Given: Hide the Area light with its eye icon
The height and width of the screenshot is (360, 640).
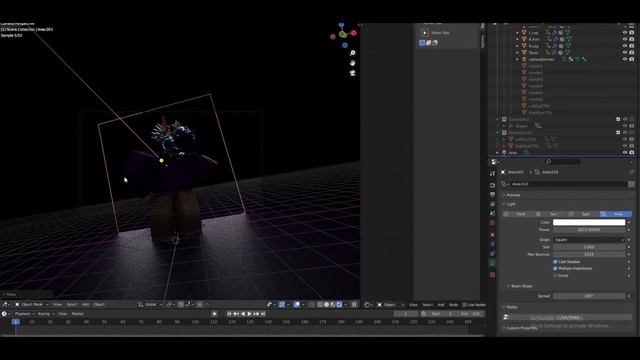Looking at the screenshot, I should [x=625, y=153].
